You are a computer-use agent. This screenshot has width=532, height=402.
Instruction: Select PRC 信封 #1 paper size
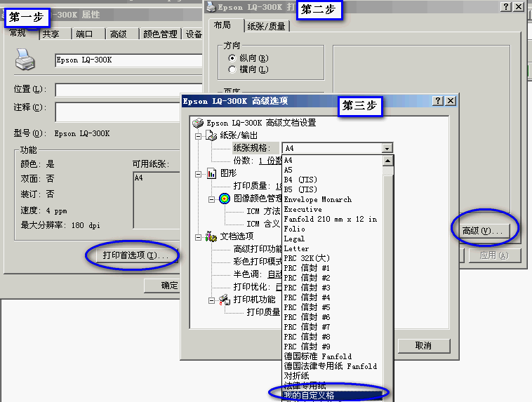coord(333,268)
